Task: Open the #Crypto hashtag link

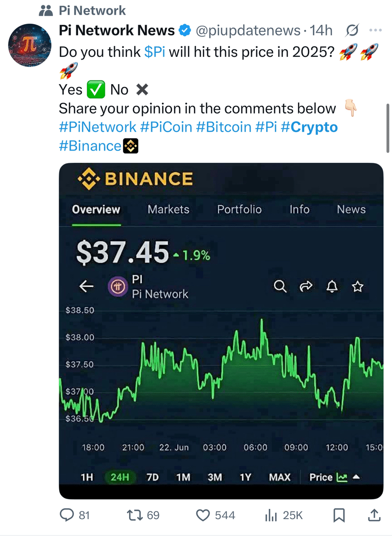Action: click(x=309, y=127)
